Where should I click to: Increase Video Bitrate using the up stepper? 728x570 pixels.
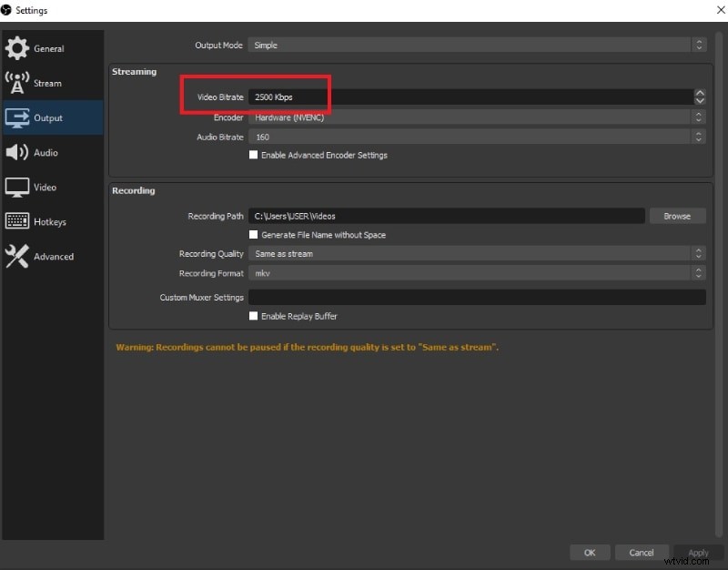click(699, 91)
